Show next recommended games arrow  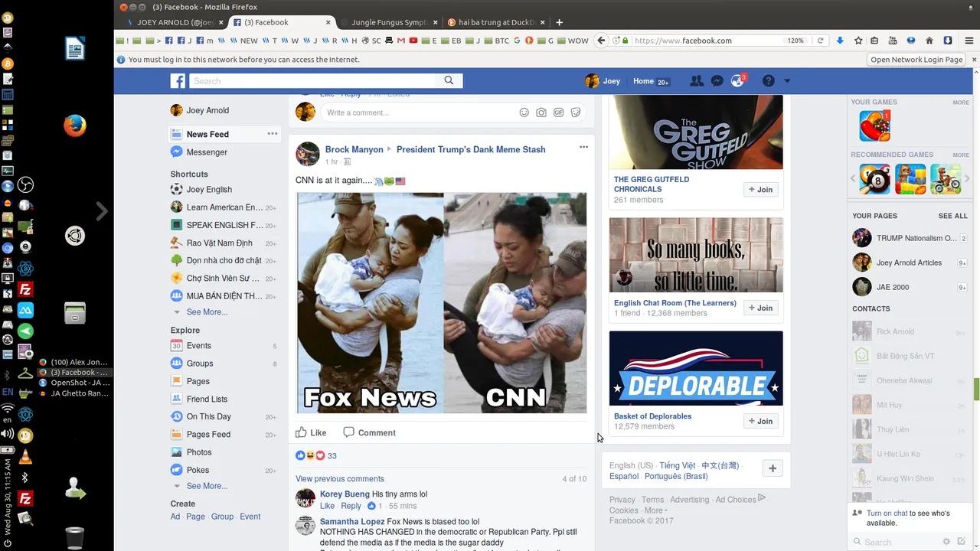point(967,179)
